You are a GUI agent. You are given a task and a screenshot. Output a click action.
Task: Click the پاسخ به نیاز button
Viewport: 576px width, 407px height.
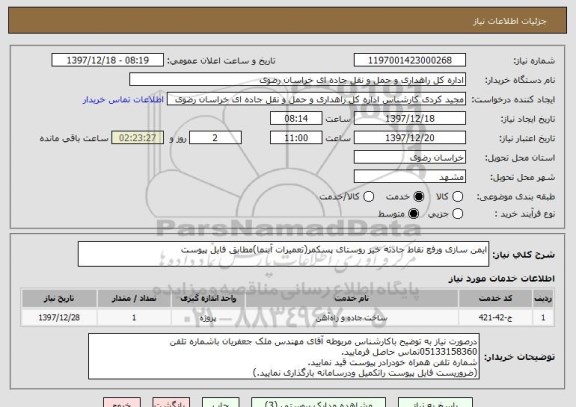coord(435,402)
